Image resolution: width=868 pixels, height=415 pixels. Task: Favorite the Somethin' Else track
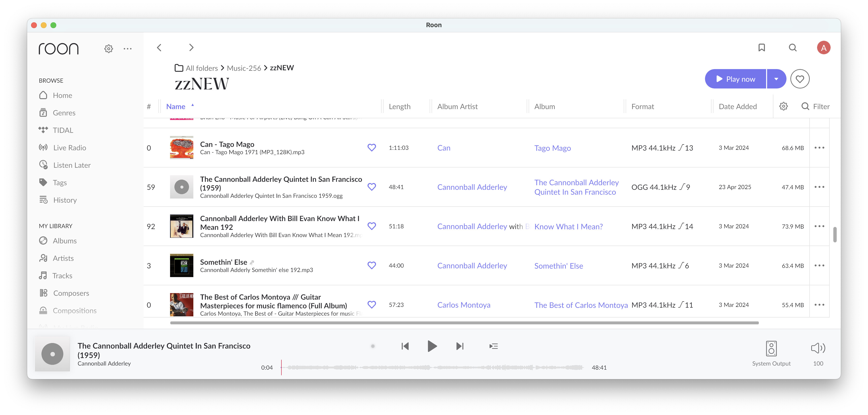[372, 266]
